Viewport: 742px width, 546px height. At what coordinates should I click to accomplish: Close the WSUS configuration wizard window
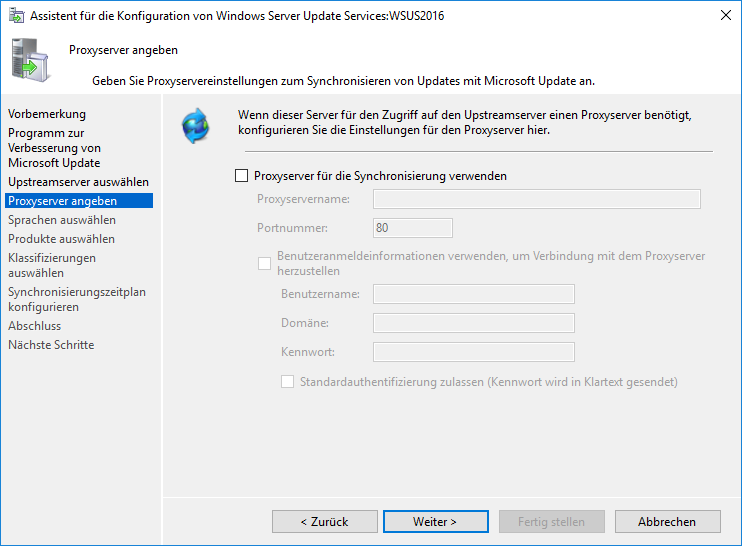pyautogui.click(x=725, y=15)
